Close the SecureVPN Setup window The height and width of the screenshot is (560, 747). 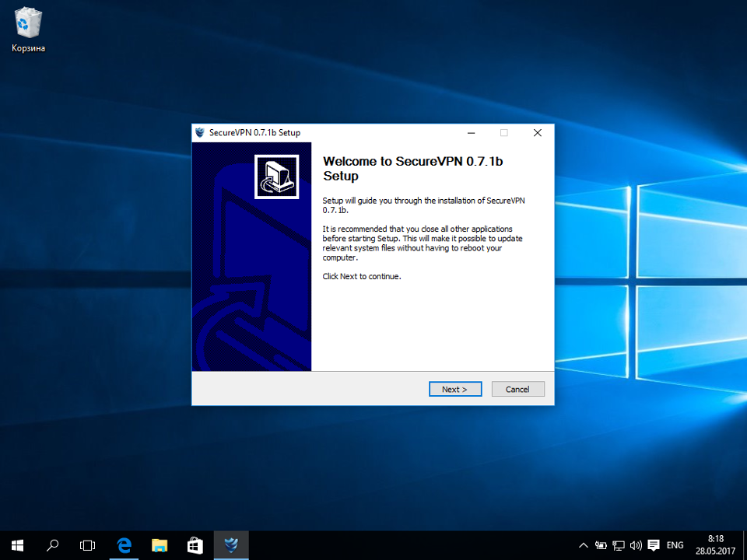pos(538,133)
